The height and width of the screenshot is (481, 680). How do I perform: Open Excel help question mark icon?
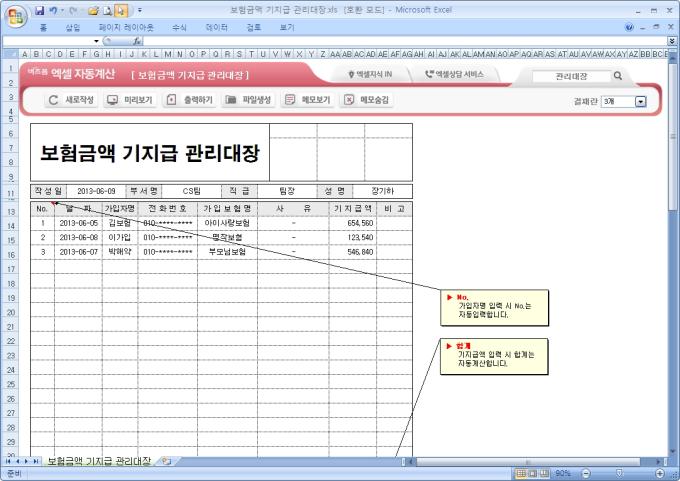pos(629,27)
